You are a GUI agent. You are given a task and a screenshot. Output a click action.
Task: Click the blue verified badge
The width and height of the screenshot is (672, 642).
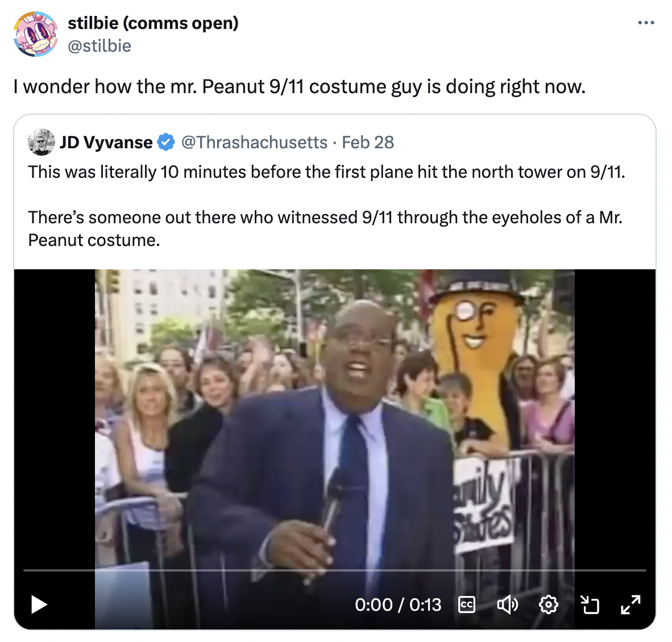166,142
